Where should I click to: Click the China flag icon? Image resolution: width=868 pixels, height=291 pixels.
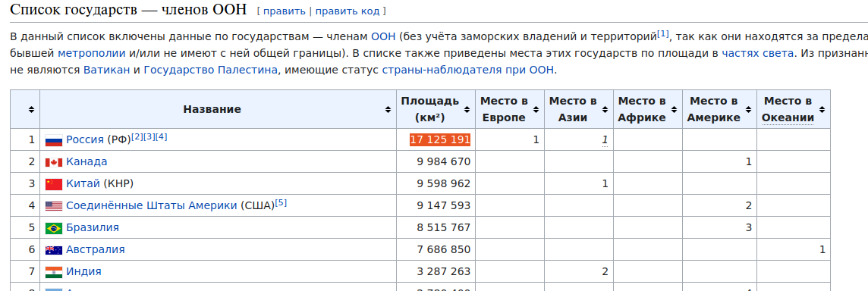[x=54, y=184]
